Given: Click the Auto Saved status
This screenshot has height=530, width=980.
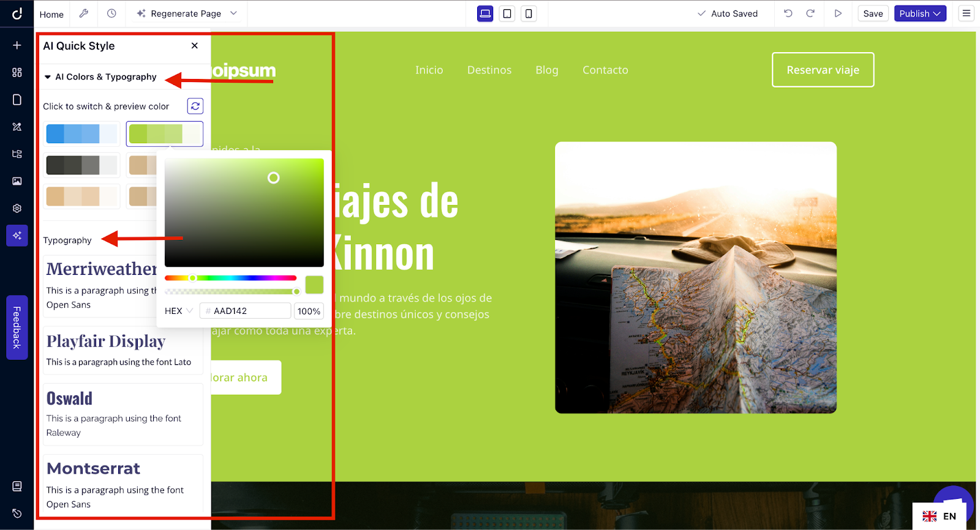Looking at the screenshot, I should pyautogui.click(x=728, y=13).
